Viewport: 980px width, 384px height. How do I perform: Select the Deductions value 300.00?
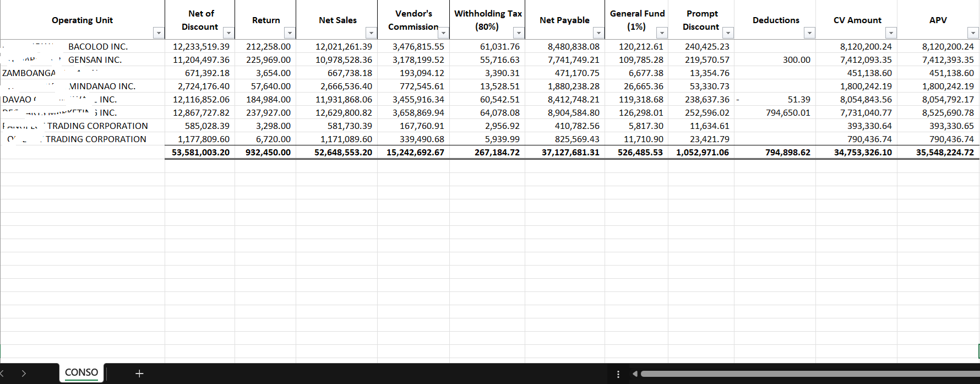(796, 60)
